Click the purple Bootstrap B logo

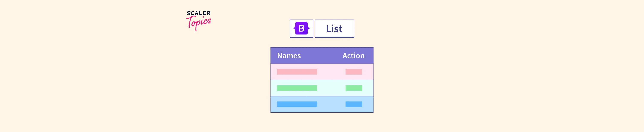pos(301,28)
